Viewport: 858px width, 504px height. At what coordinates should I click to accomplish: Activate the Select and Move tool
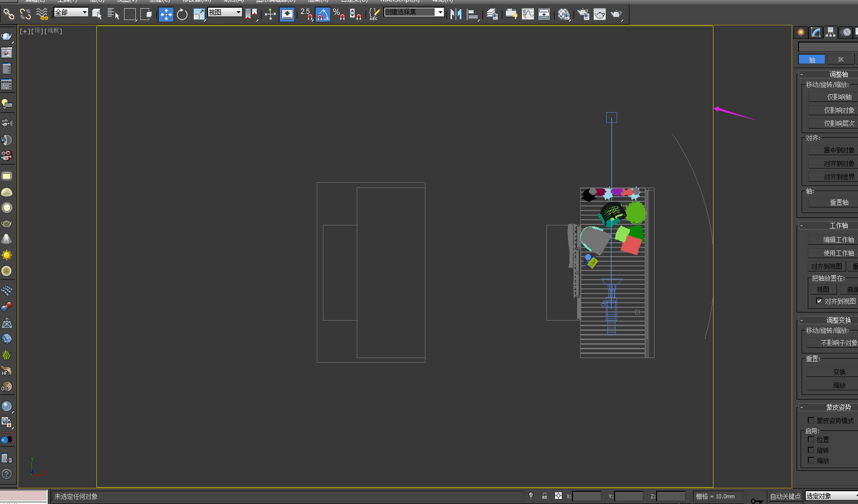(166, 14)
